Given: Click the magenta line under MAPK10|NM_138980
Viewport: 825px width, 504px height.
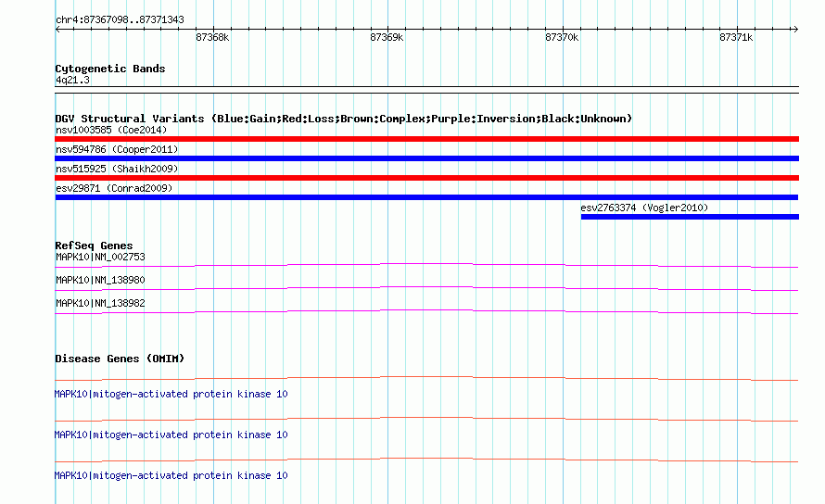Looking at the screenshot, I should click(426, 288).
